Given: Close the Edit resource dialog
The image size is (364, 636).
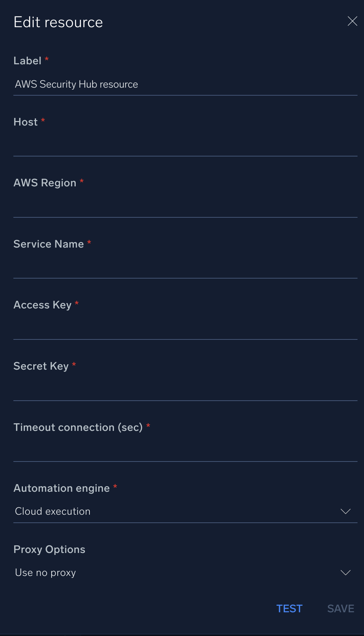Looking at the screenshot, I should pos(352,21).
